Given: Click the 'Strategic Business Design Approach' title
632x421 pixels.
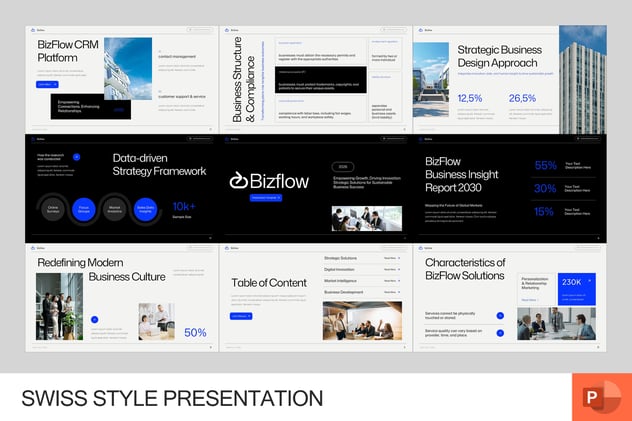Looking at the screenshot, I should [x=499, y=56].
